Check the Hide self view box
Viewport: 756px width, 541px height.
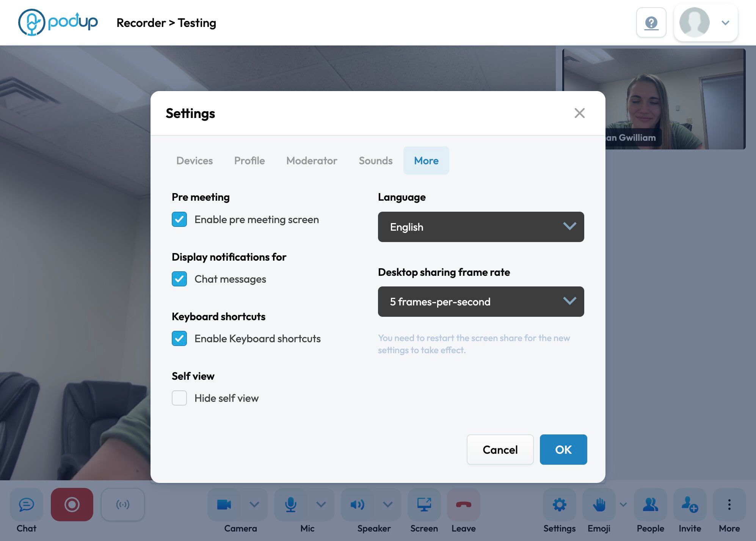click(179, 398)
